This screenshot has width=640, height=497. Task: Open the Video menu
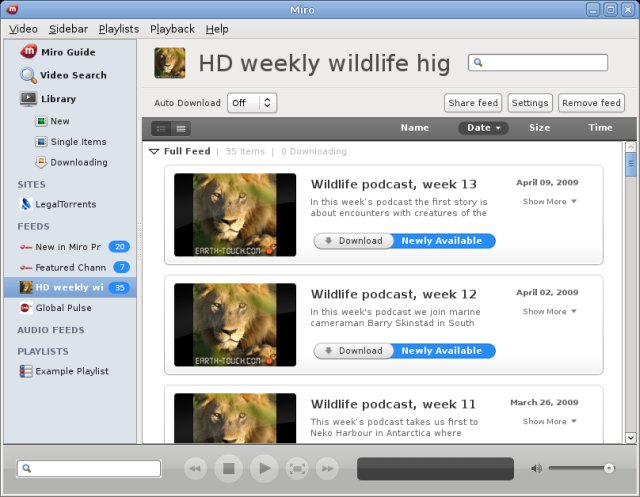click(x=23, y=29)
